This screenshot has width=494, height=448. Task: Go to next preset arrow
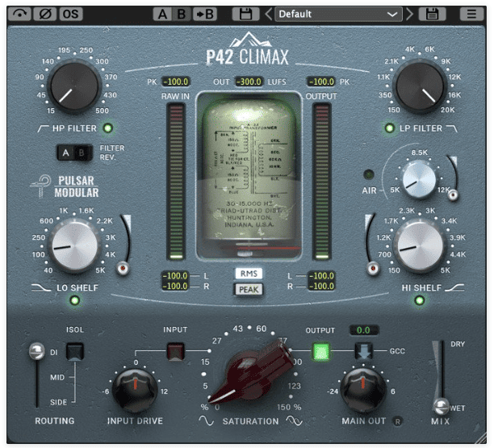pos(409,15)
